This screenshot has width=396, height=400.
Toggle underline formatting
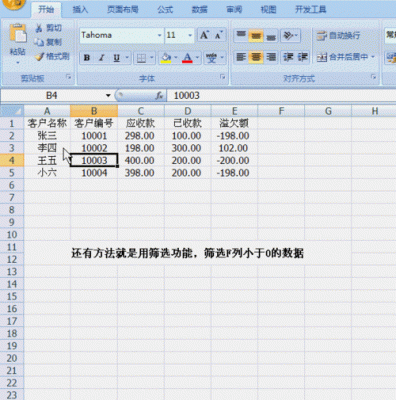click(116, 58)
